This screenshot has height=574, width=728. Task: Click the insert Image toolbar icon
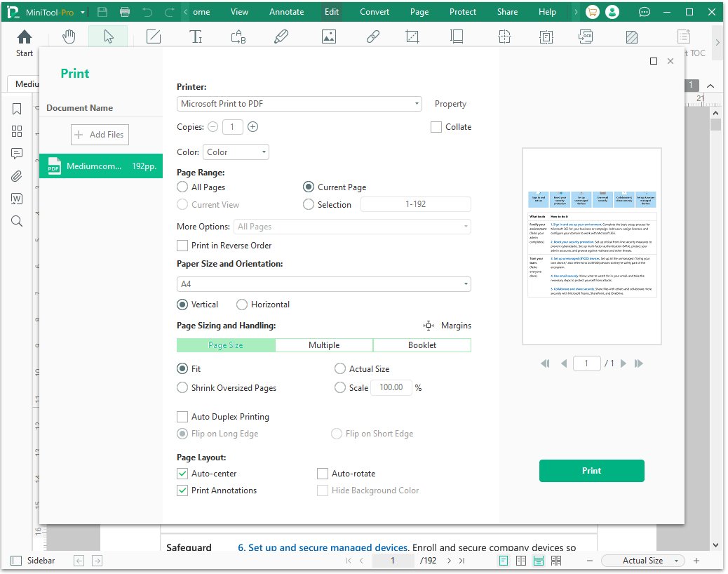(329, 36)
